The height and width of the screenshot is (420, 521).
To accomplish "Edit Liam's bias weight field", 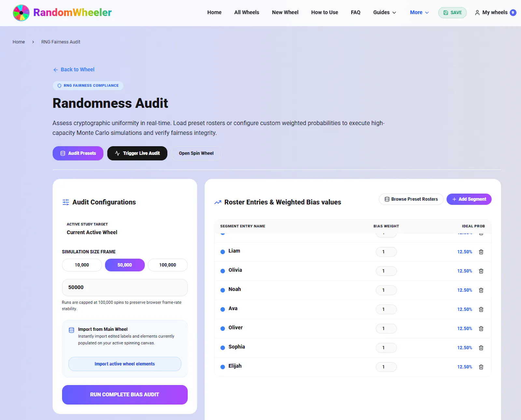I will pyautogui.click(x=386, y=252).
